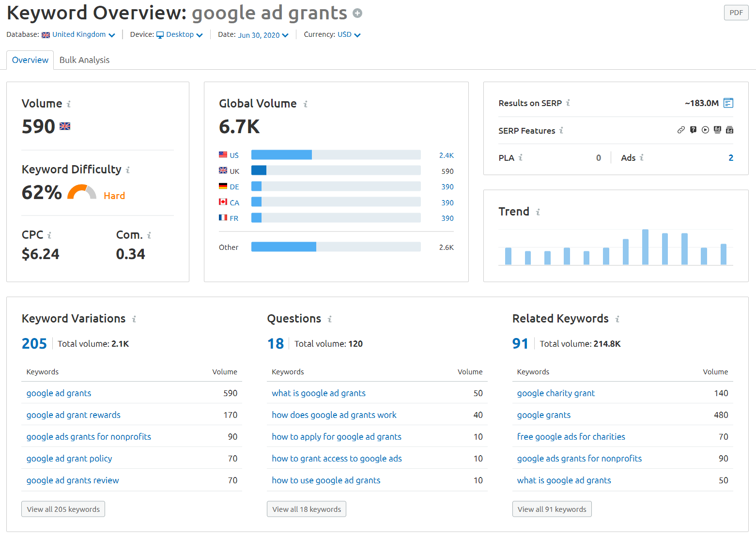Open the Global Volume info icon

[306, 104]
